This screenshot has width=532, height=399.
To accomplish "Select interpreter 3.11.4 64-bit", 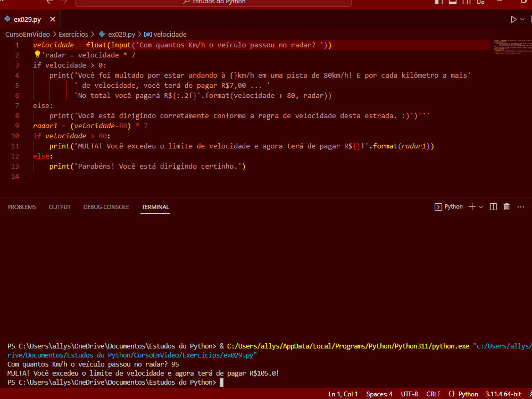I will pyautogui.click(x=503, y=394).
